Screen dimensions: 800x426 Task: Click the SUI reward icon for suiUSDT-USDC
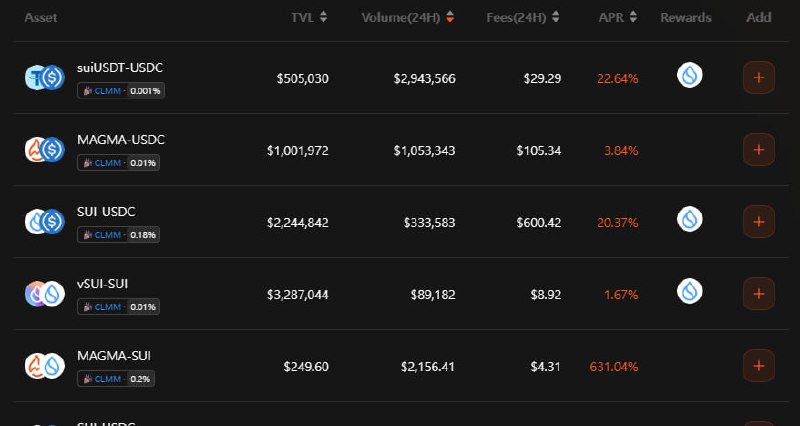[689, 76]
